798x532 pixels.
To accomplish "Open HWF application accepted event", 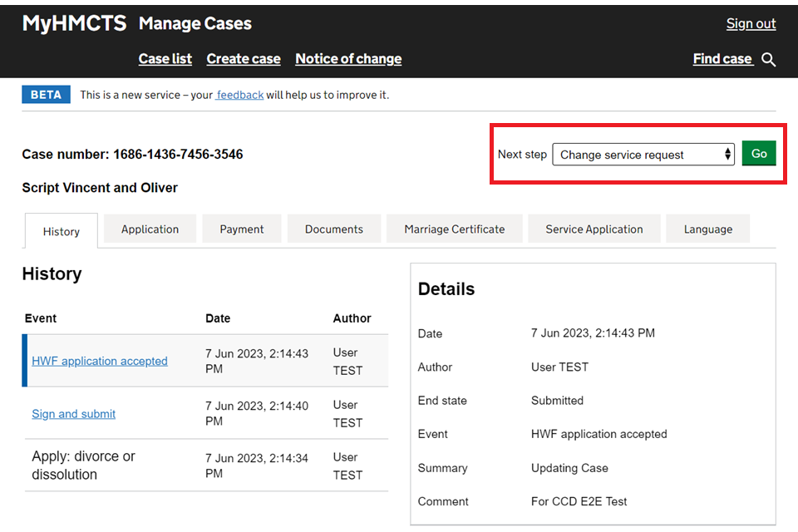I will click(x=100, y=361).
